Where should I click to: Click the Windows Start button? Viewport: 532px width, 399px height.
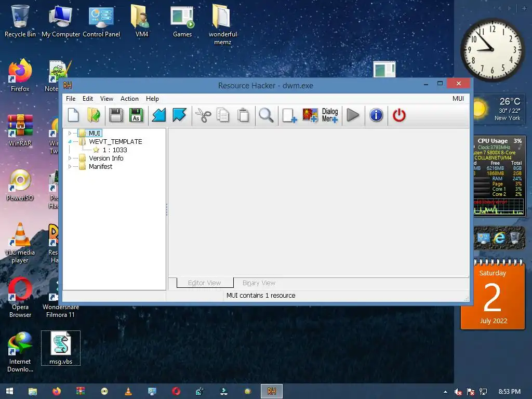click(9, 391)
